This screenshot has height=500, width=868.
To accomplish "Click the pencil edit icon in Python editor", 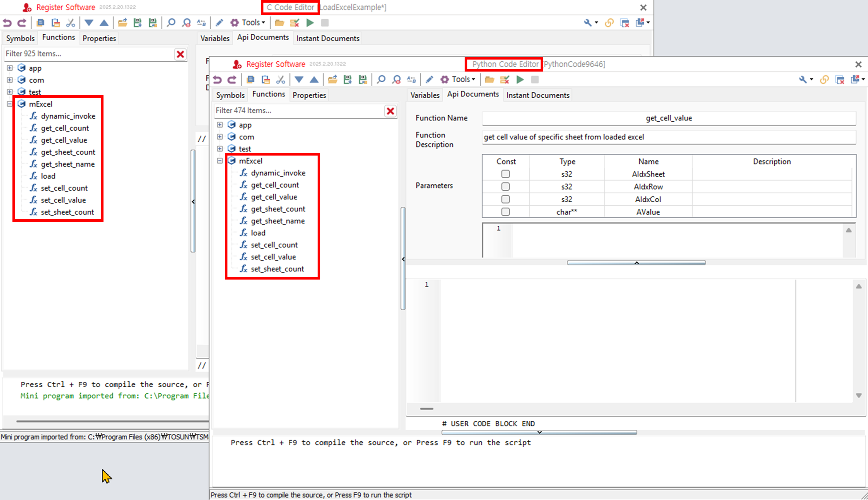I will tap(429, 80).
